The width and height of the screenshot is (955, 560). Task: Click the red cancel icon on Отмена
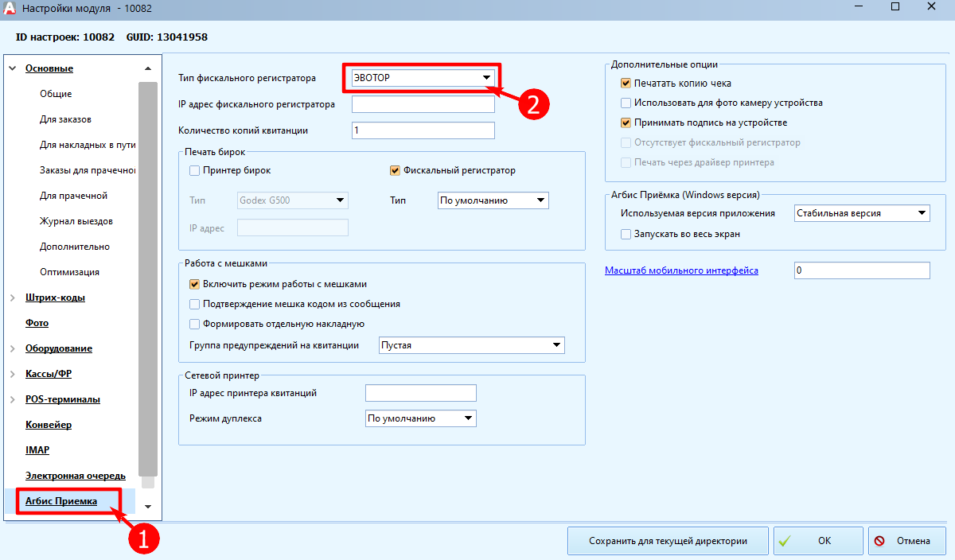pyautogui.click(x=880, y=541)
